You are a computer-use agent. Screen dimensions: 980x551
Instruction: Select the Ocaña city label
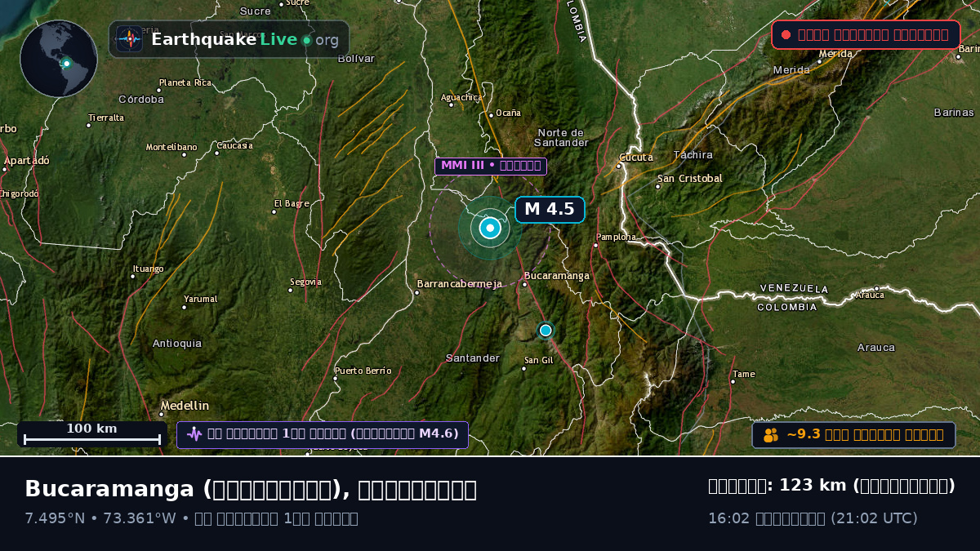pyautogui.click(x=508, y=113)
